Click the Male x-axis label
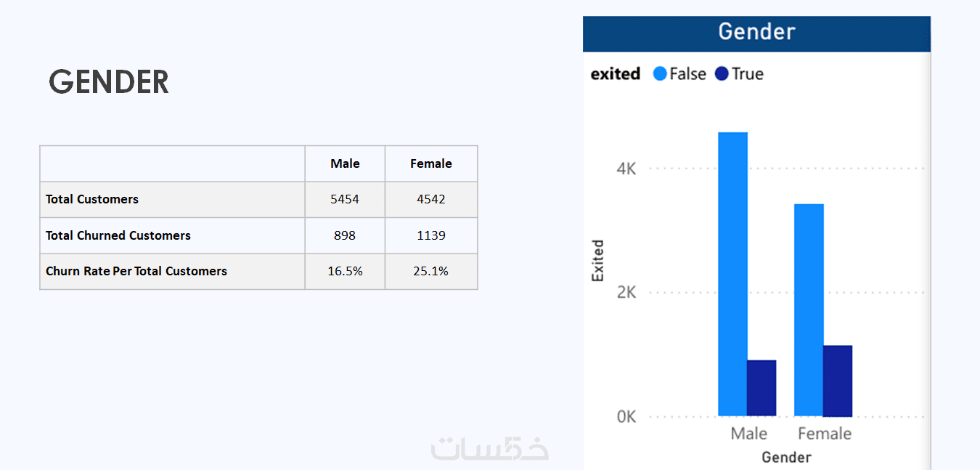Viewport: 980px width, 470px height. 748,434
